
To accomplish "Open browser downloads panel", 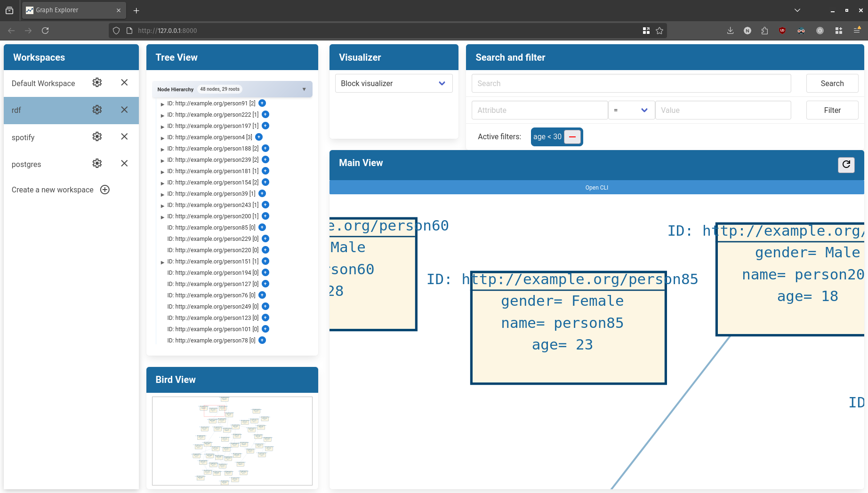I will coord(730,31).
